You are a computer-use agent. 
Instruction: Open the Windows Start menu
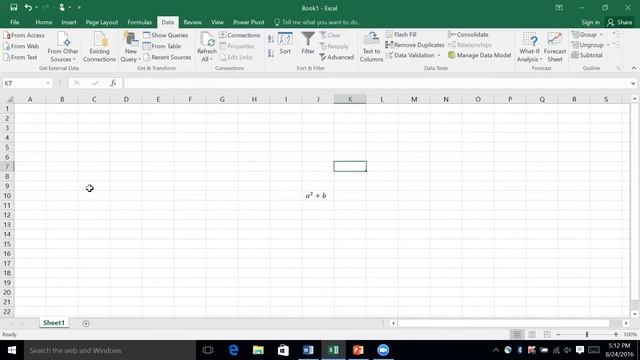pyautogui.click(x=12, y=350)
